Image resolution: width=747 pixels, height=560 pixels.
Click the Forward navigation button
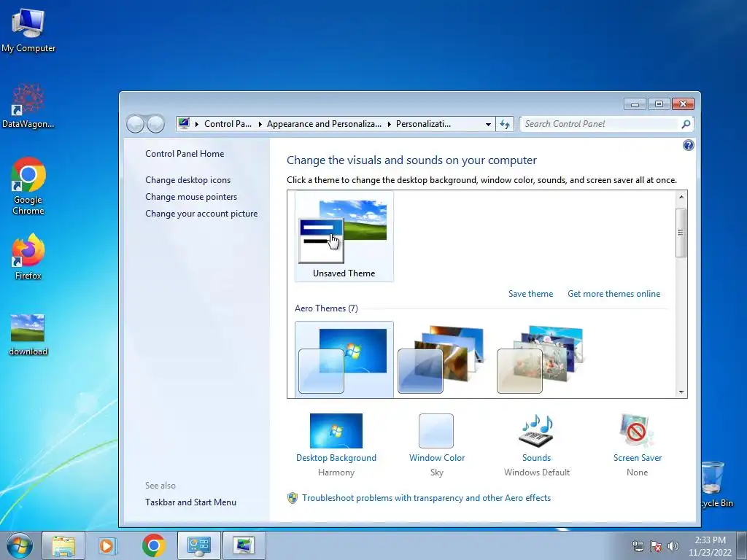pos(156,124)
